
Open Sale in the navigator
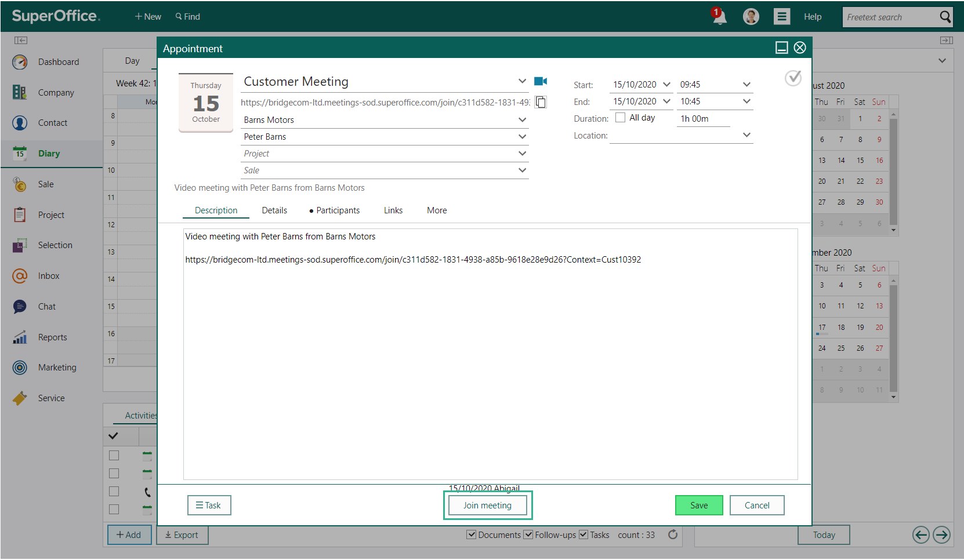(x=52, y=184)
